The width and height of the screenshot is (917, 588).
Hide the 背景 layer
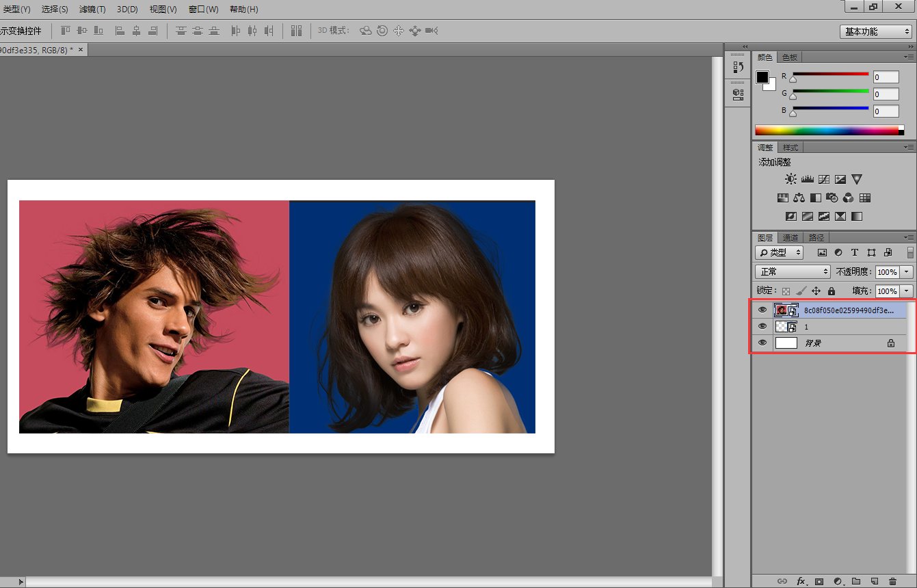762,343
